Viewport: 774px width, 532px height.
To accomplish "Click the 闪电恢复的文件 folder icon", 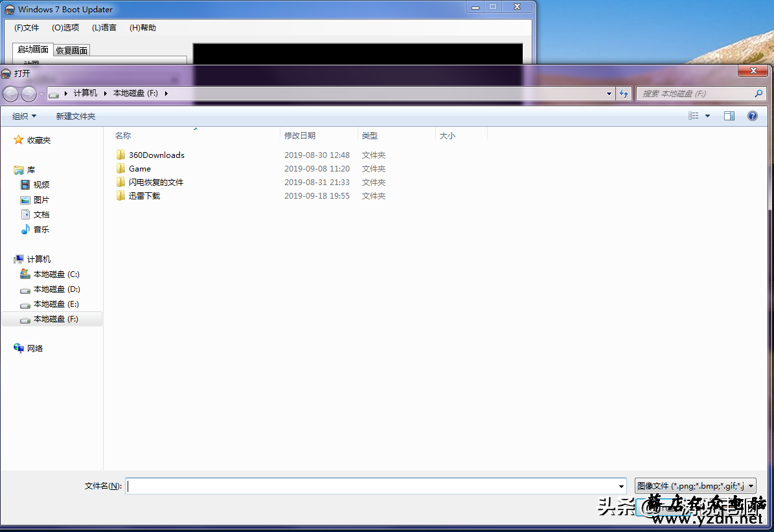I will coord(121,183).
